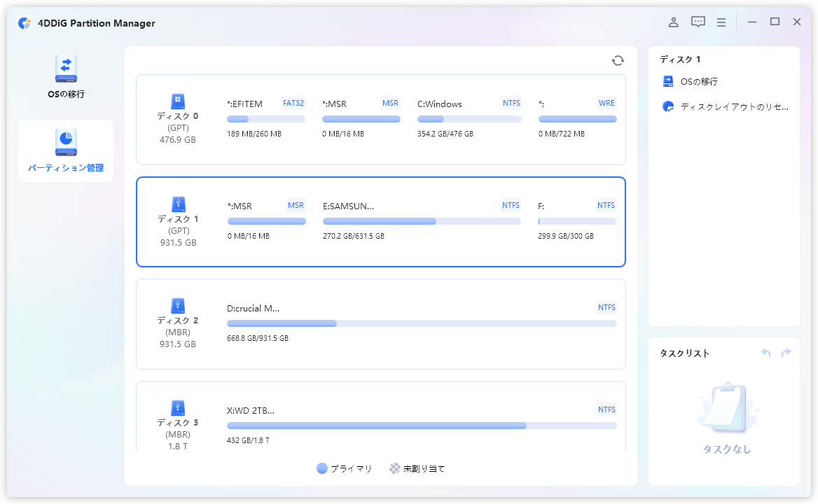
Task: Open the feedback chat icon
Action: [x=698, y=22]
